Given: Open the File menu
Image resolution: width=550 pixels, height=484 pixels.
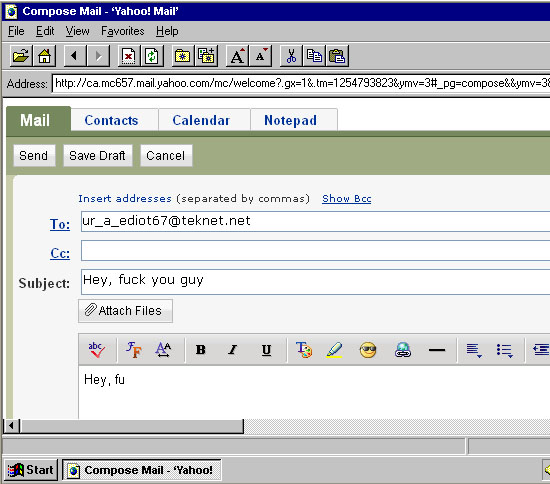Looking at the screenshot, I should tap(16, 31).
